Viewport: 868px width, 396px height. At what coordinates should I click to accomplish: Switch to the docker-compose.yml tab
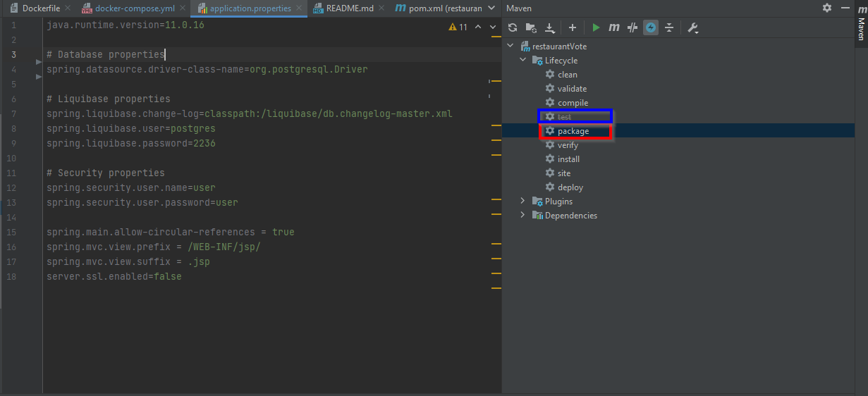tap(135, 8)
